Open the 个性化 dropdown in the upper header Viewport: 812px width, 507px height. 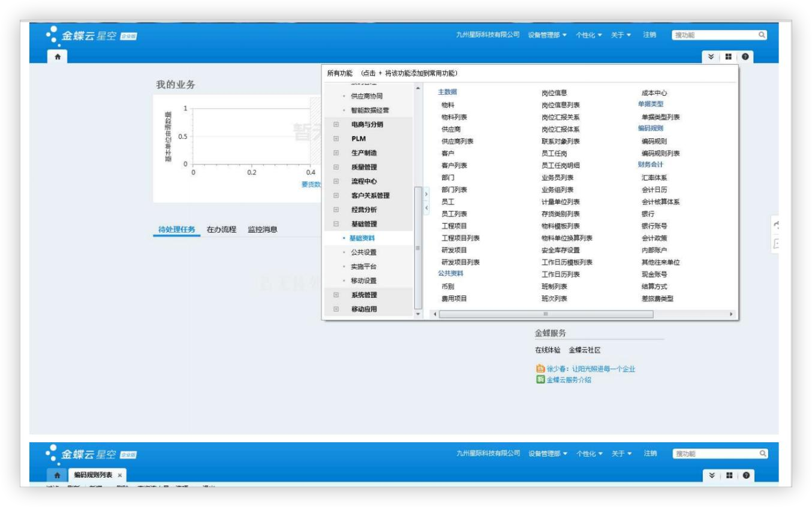click(x=589, y=35)
